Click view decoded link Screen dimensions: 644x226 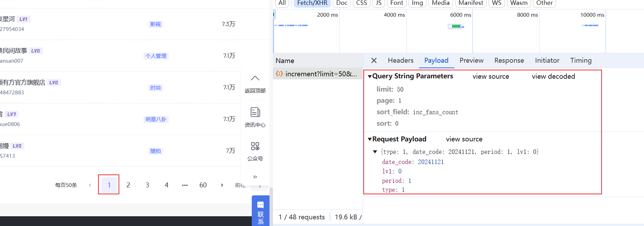point(553,76)
